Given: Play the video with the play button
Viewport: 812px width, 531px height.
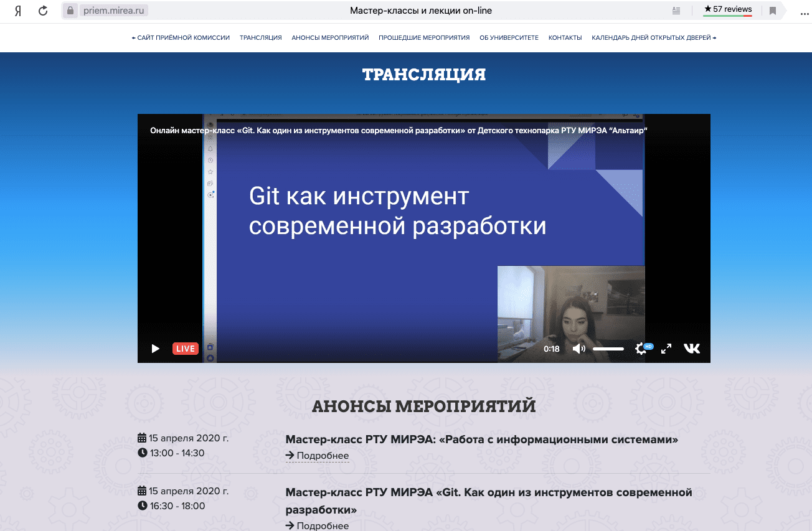Looking at the screenshot, I should [x=156, y=349].
